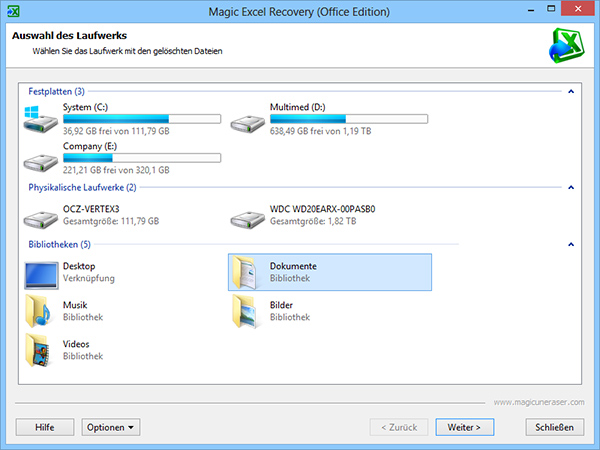Choose the WDC WD20EARX-00PASB0 drive icon
600x450 pixels.
pyautogui.click(x=248, y=219)
